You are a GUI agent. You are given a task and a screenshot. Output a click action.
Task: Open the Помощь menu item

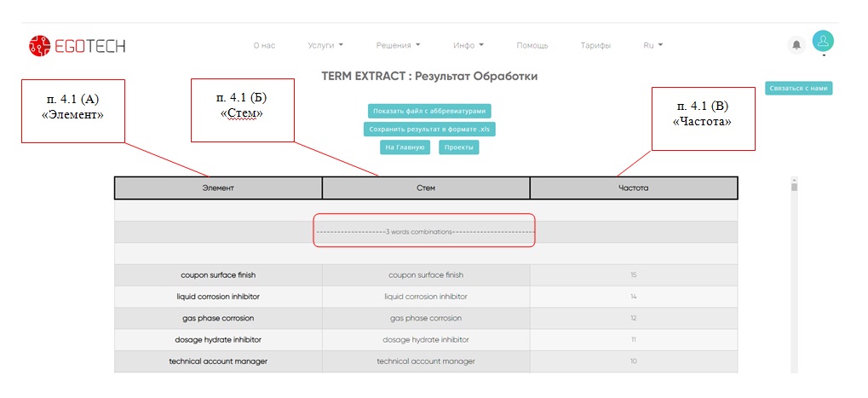[532, 45]
